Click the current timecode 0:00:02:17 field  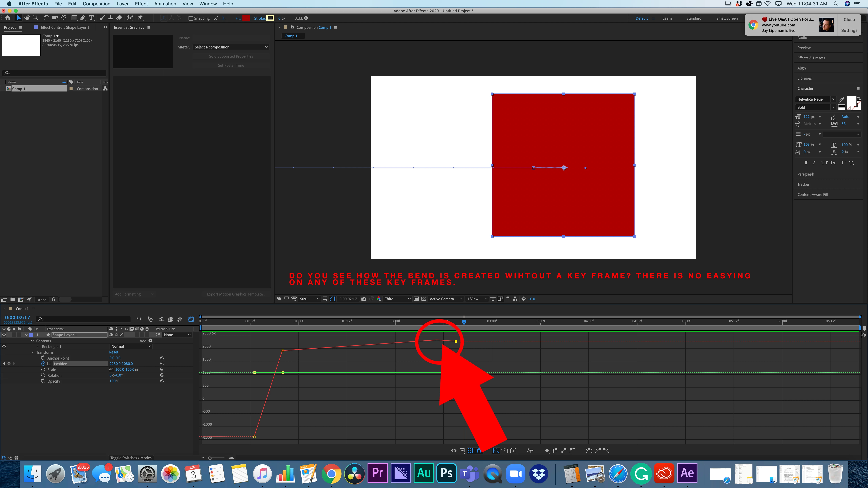click(x=17, y=317)
